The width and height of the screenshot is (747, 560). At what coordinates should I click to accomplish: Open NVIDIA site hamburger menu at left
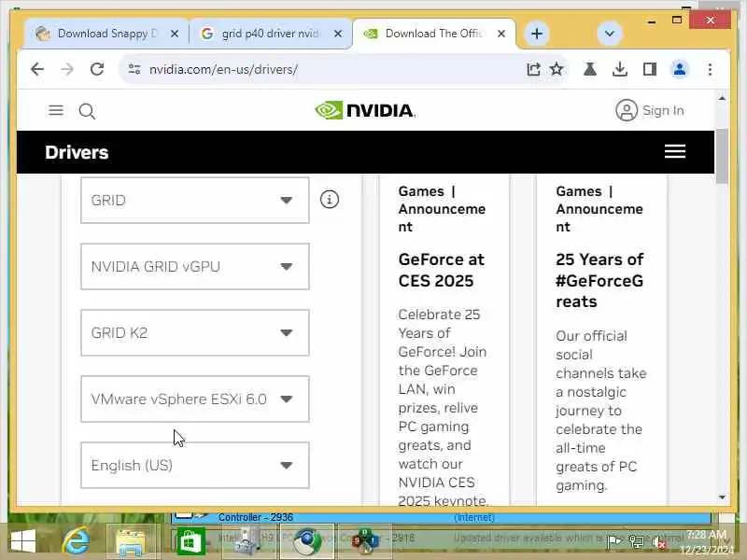coord(56,110)
